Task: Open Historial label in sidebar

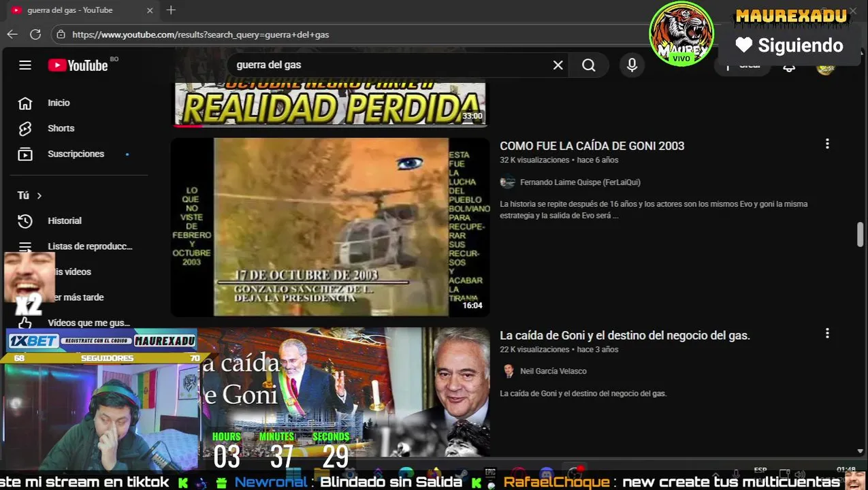Action: tap(65, 220)
